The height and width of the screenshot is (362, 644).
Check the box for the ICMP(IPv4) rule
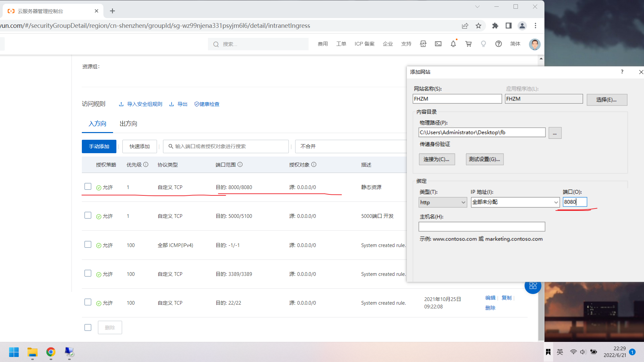pos(88,244)
